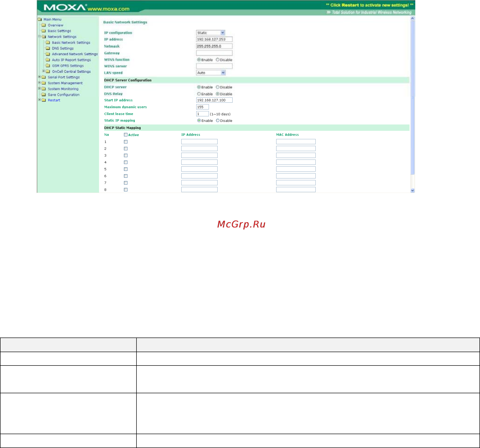Select Basic Network Settings menu item
The height and width of the screenshot is (448, 480).
pyautogui.click(x=71, y=43)
